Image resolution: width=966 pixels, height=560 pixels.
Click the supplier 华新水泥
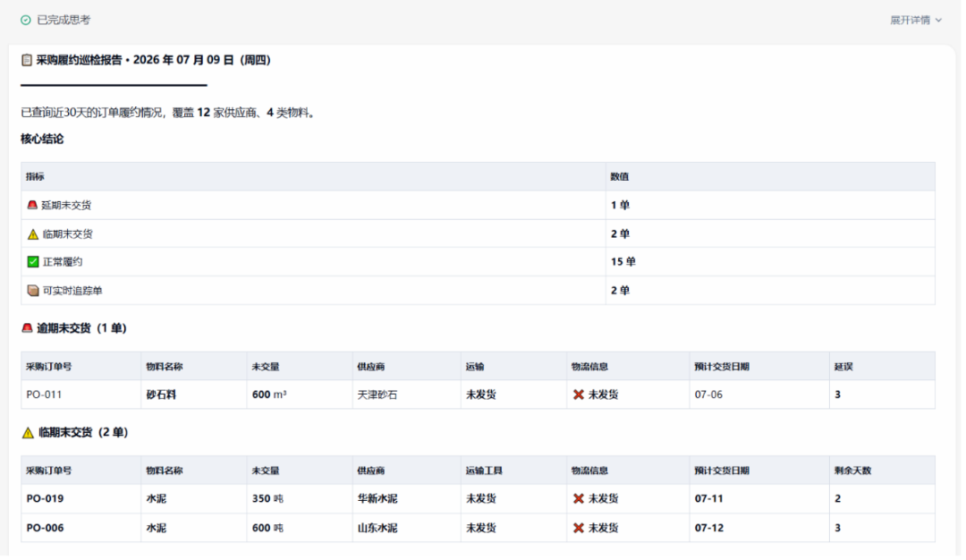coord(377,499)
